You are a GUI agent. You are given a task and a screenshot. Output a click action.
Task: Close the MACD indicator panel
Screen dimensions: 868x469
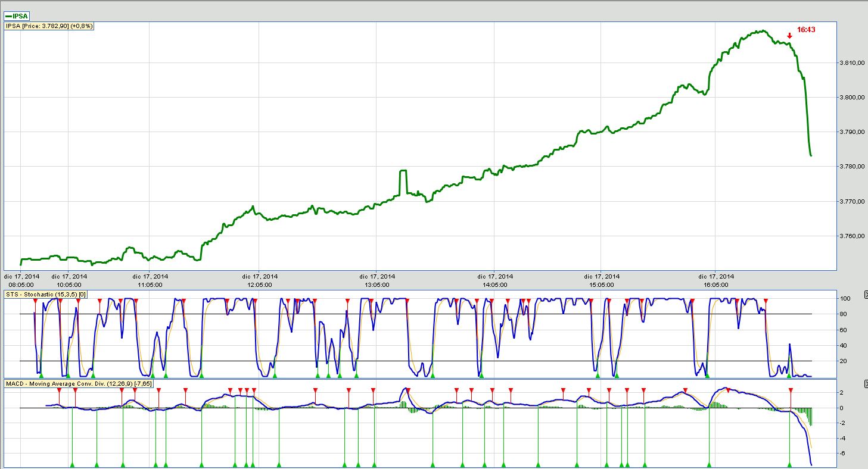(865, 384)
